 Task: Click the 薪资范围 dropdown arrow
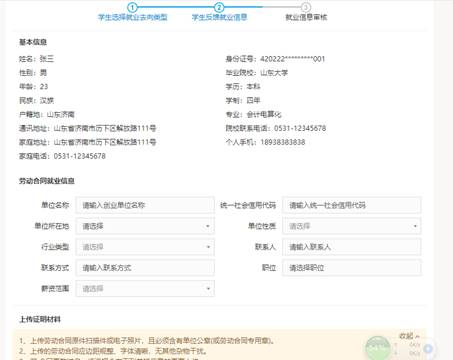click(x=208, y=289)
